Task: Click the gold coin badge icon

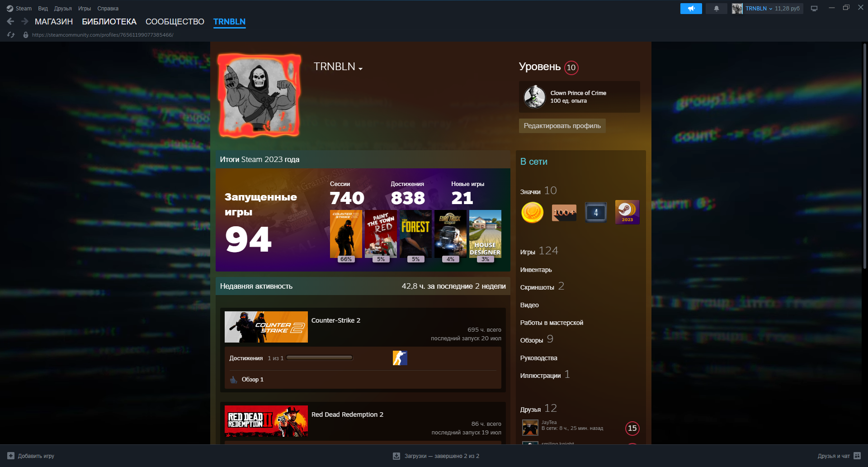Action: (532, 212)
